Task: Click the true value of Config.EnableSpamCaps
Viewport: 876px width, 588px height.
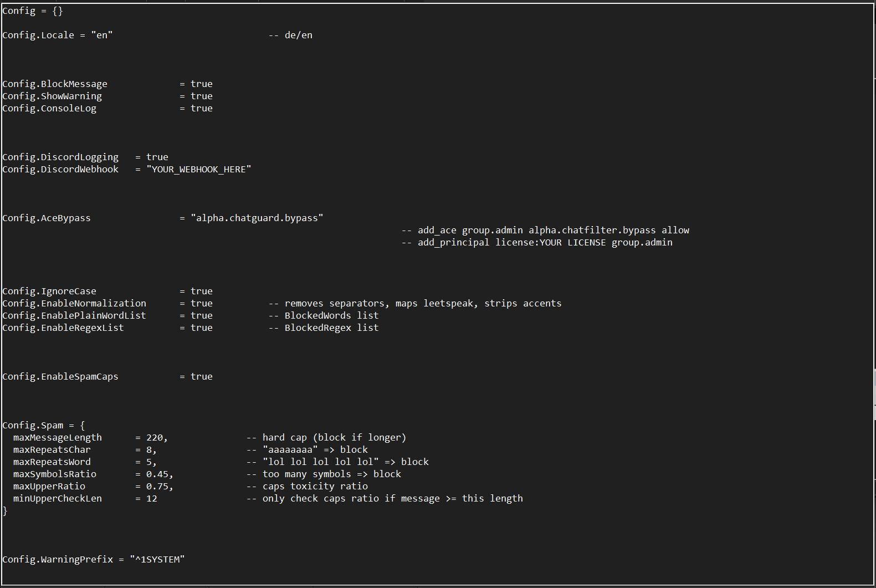Action: tap(202, 376)
